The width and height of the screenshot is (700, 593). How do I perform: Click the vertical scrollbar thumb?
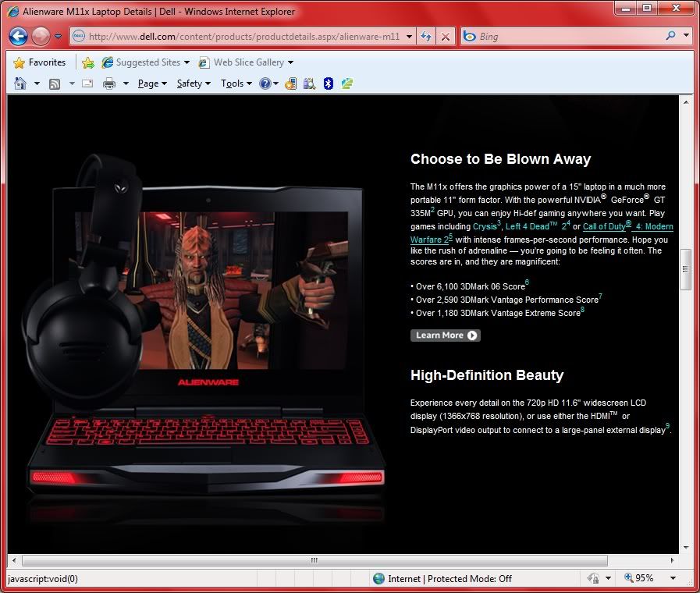pos(686,269)
